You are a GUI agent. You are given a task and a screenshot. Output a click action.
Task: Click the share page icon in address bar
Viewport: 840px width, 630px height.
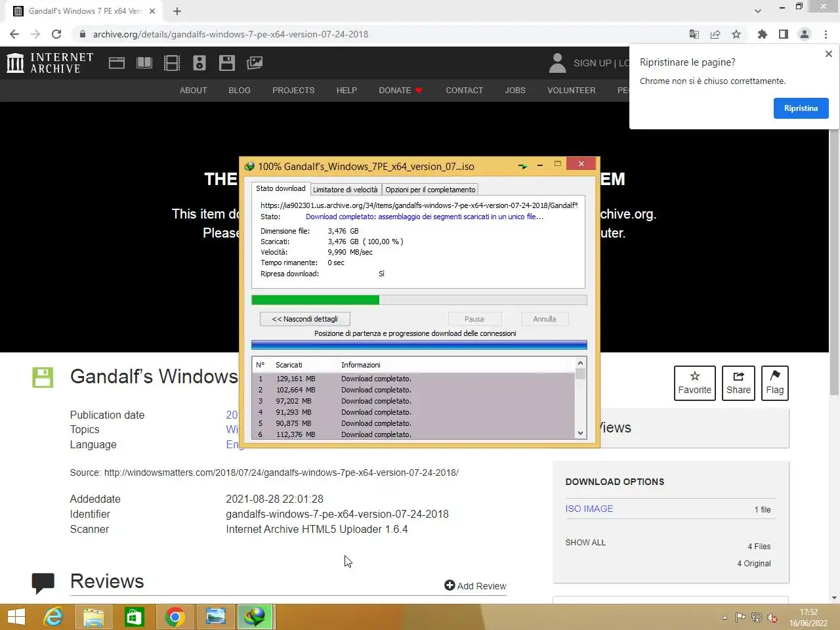(715, 34)
